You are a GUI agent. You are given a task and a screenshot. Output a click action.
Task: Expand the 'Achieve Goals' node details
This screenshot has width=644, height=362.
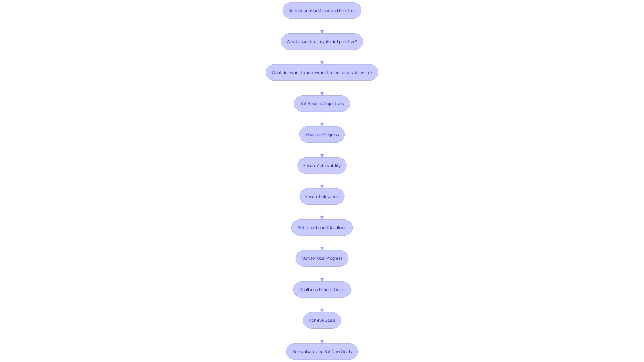322,320
